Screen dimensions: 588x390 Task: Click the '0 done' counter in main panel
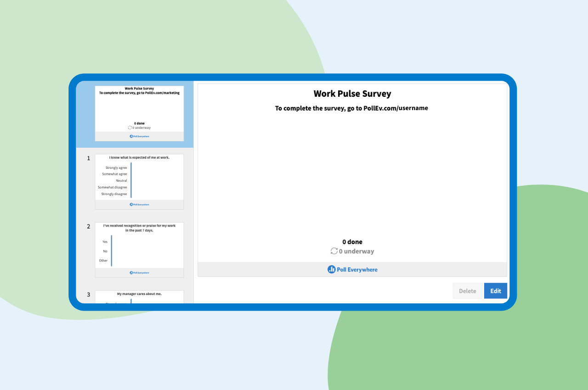(x=352, y=242)
